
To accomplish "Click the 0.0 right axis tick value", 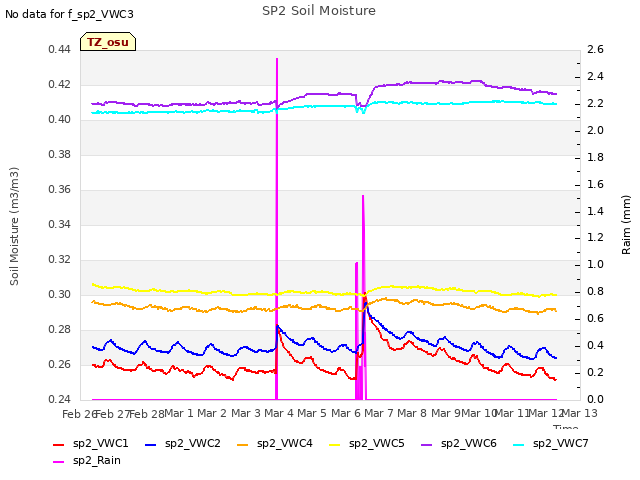I will (x=595, y=400).
